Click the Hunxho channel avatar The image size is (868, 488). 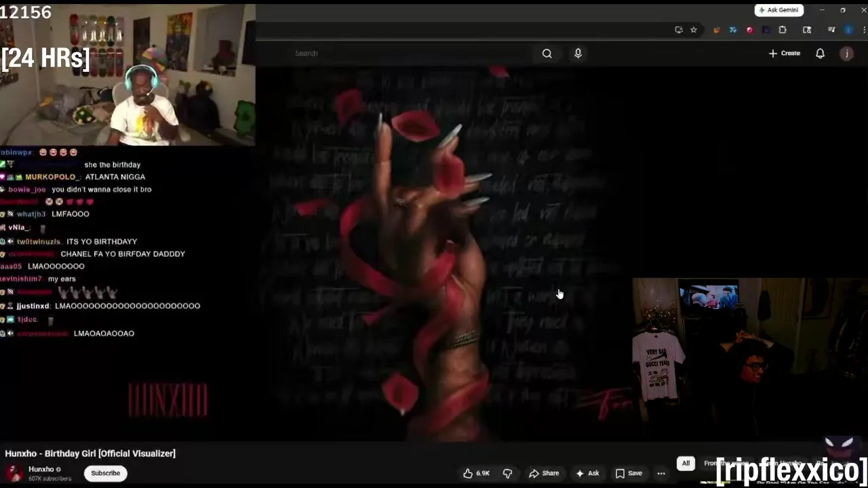[x=14, y=473]
